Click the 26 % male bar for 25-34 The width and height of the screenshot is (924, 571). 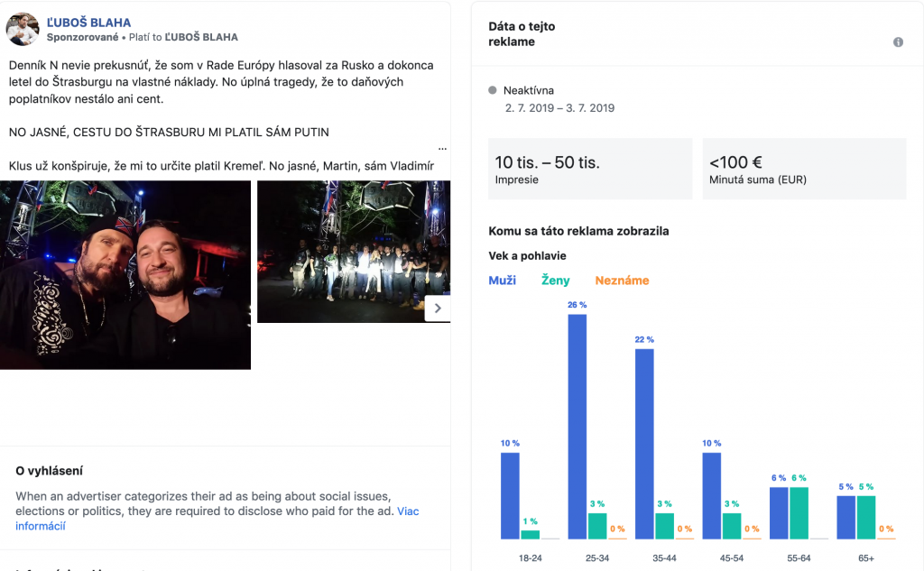pos(577,427)
